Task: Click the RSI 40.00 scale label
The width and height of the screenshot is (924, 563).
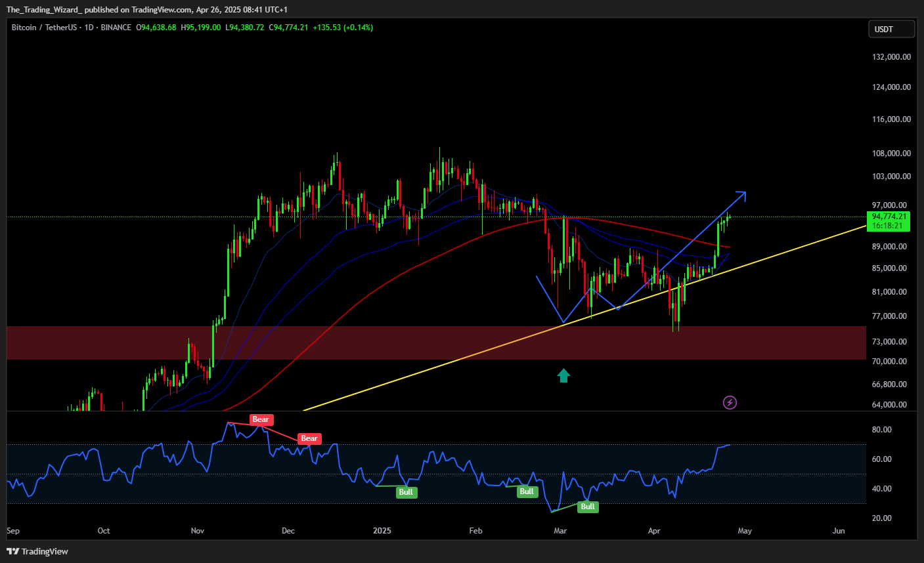Action: coord(881,489)
